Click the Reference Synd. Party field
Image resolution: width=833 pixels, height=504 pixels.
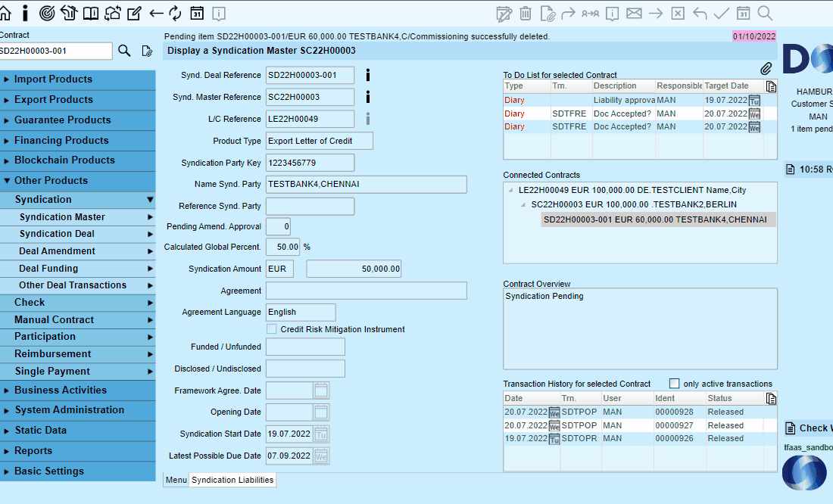(x=310, y=206)
